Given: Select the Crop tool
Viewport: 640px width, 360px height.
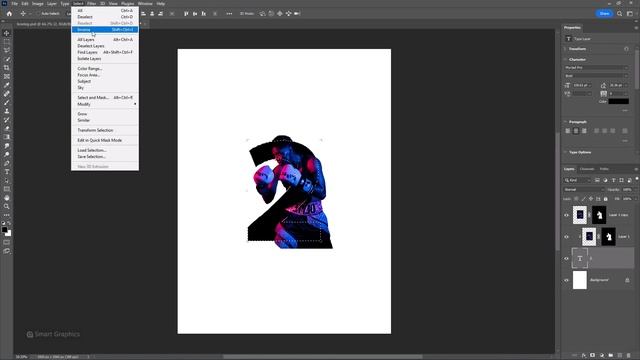Looking at the screenshot, I should click(7, 68).
